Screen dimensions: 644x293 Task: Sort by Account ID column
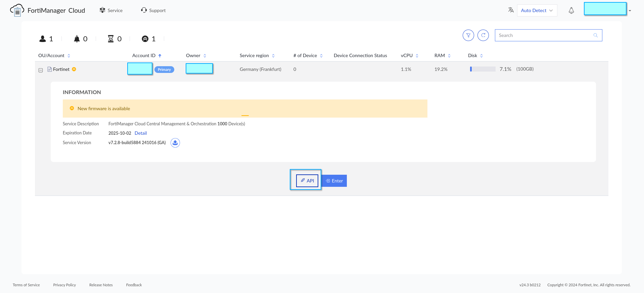tap(160, 56)
